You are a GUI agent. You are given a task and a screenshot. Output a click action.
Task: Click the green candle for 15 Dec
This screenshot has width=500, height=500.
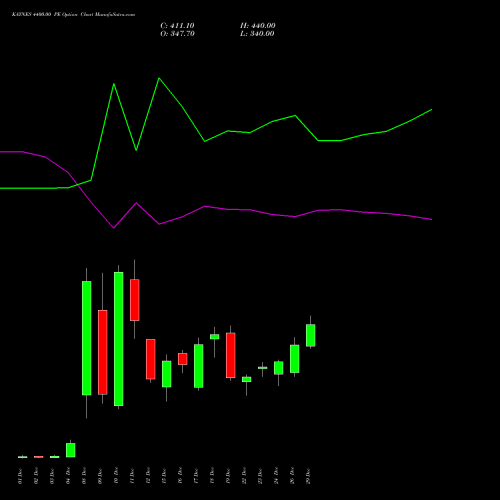[x=167, y=374]
